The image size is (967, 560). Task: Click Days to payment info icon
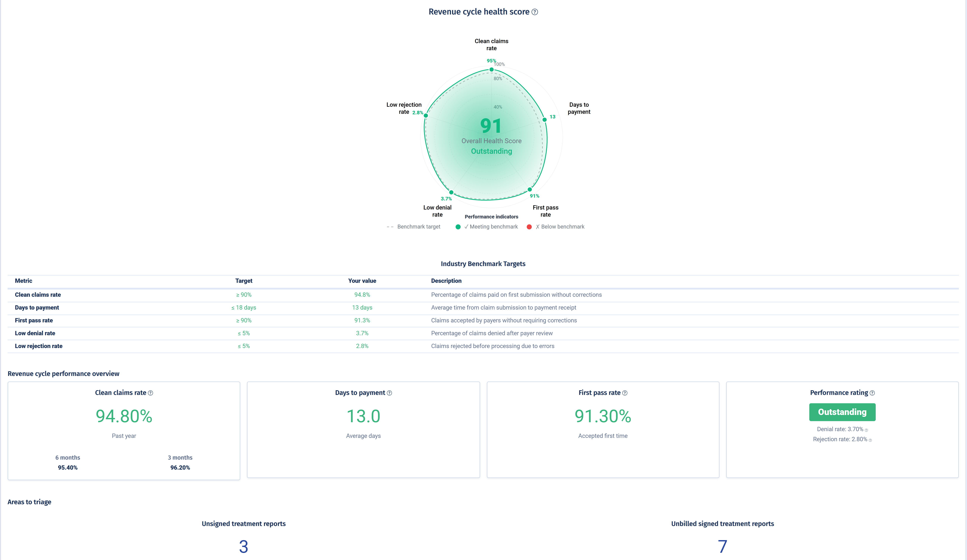[389, 393]
